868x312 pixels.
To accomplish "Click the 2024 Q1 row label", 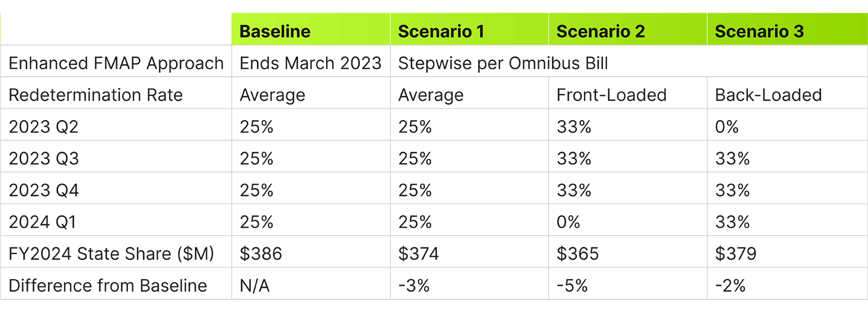I will click(42, 222).
